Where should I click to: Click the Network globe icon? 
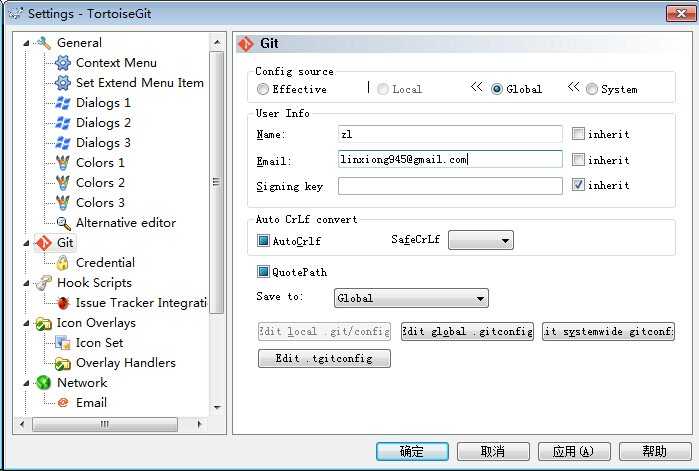pyautogui.click(x=44, y=383)
